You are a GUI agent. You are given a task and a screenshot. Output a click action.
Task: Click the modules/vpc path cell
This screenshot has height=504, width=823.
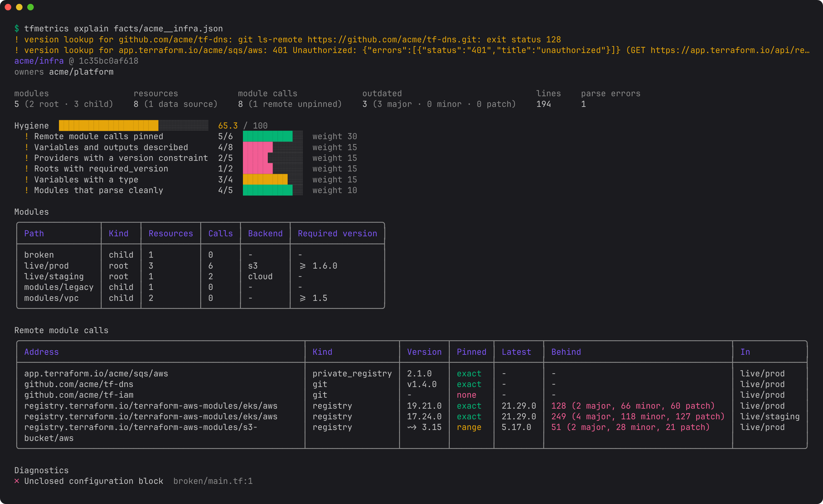52,298
